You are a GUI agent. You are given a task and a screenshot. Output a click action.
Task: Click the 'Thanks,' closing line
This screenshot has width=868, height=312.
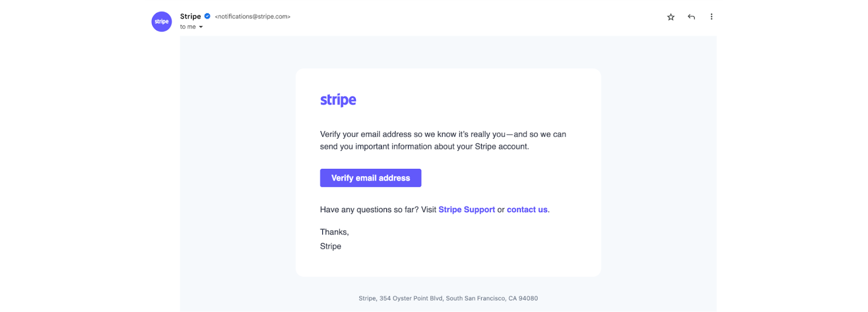point(334,232)
